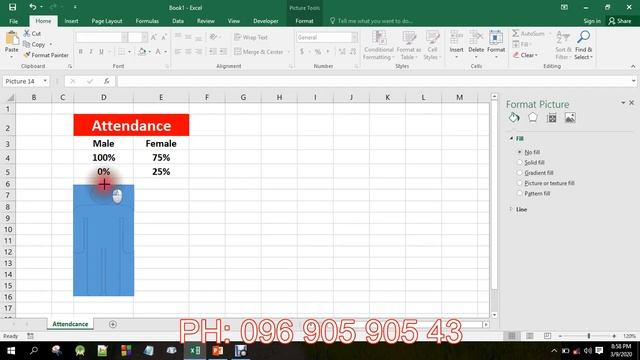This screenshot has height=360, width=640.
Task: Collapse the ribbon with the chevron
Action: coord(633,66)
